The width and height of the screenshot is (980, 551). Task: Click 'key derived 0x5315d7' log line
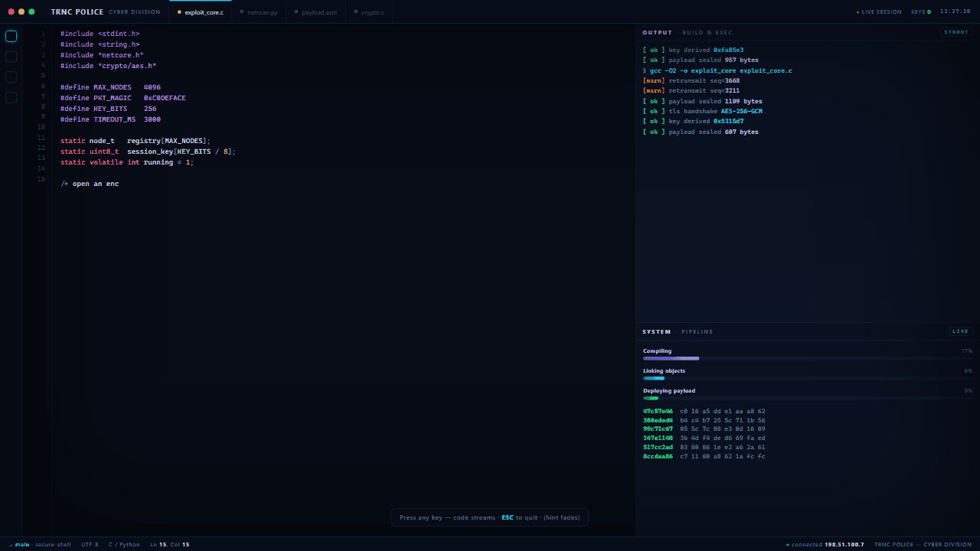tap(693, 121)
